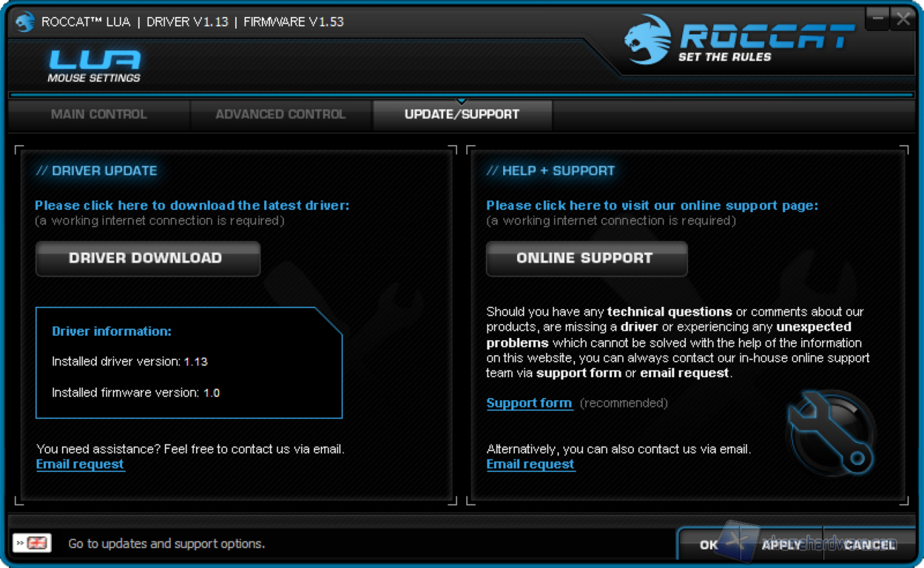Close the ROCCAT LUA driver window
Screen dimensions: 924x568
pos(903,19)
